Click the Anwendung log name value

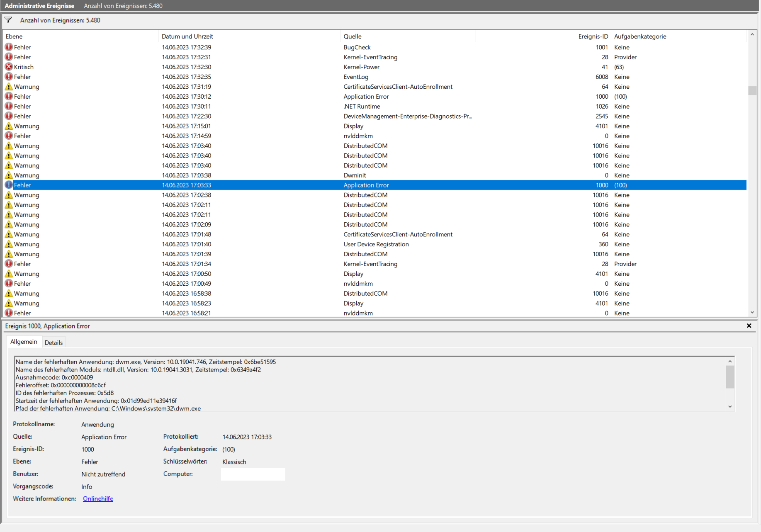click(97, 424)
